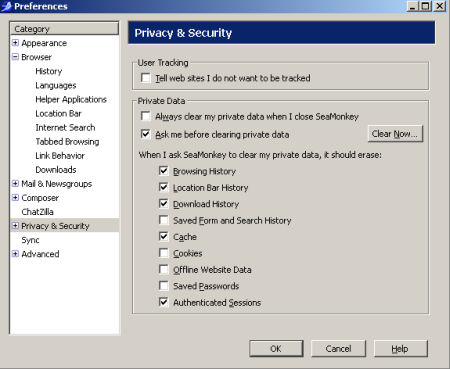
Task: Uncheck Ask me before clearing private data
Action: coord(145,134)
